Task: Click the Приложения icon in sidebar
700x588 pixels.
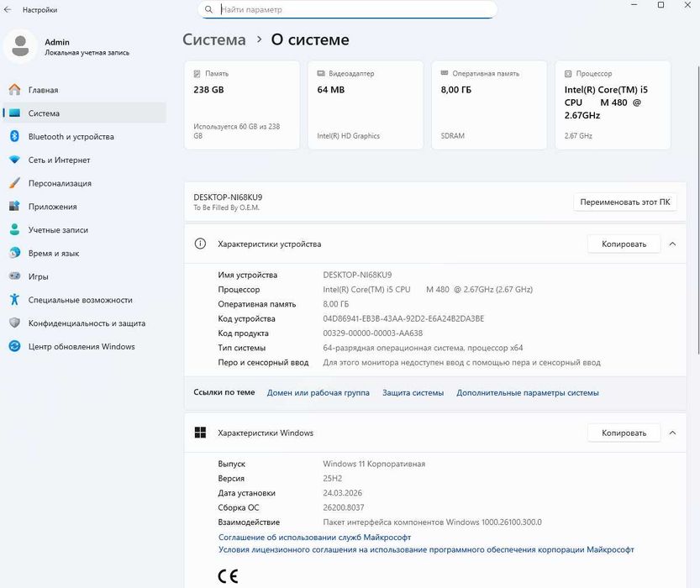Action: pos(14,207)
